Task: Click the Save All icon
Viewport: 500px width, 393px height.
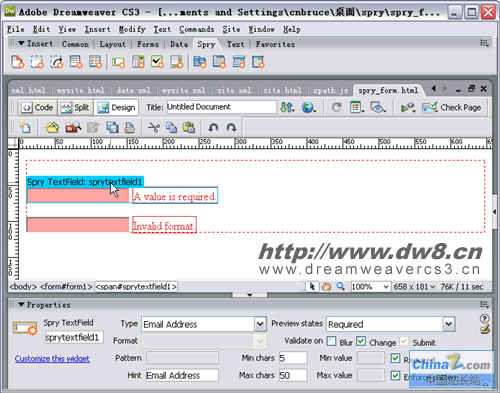Action: click(112, 127)
